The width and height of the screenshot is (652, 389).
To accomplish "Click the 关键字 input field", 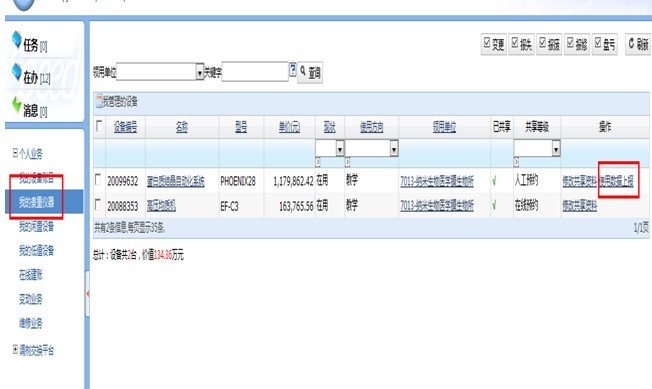I will pyautogui.click(x=255, y=71).
